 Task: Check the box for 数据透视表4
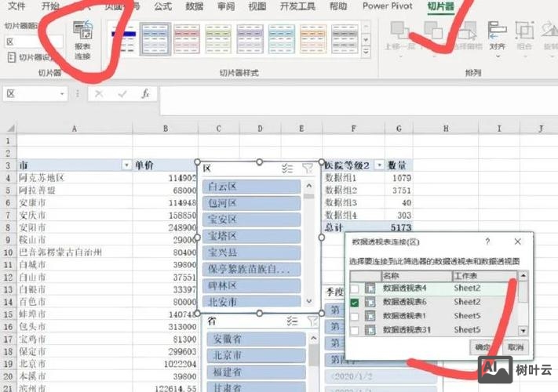(355, 289)
